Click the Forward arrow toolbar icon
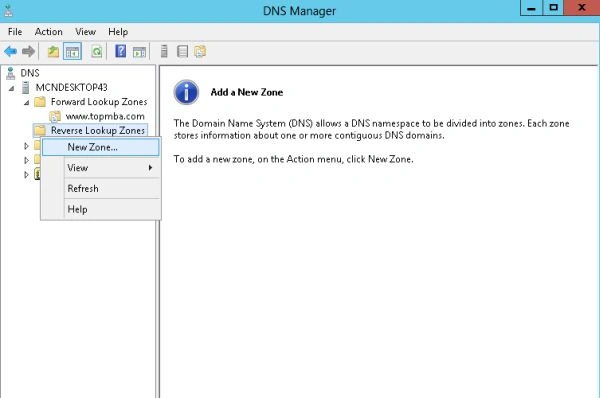This screenshot has height=398, width=600. pos(29,51)
